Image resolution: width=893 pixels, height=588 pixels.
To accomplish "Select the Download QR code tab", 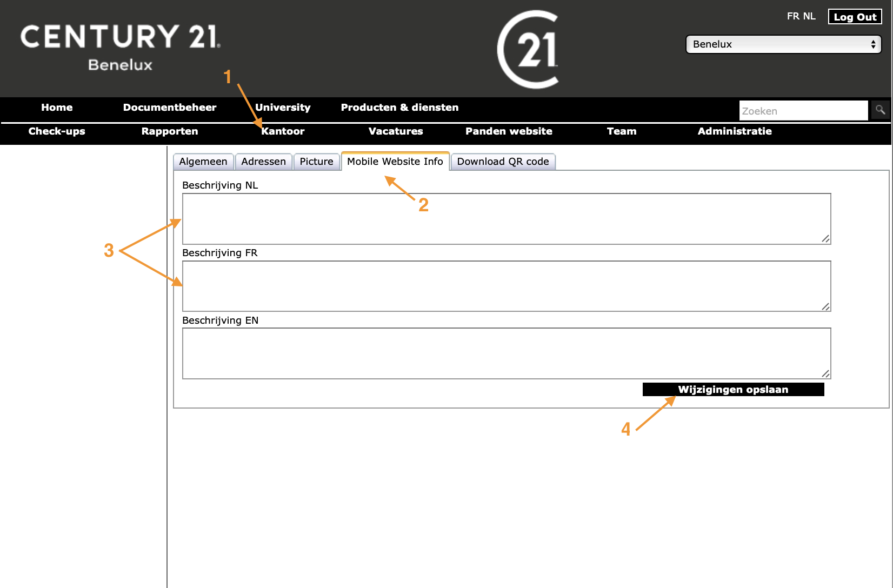I will tap(503, 162).
